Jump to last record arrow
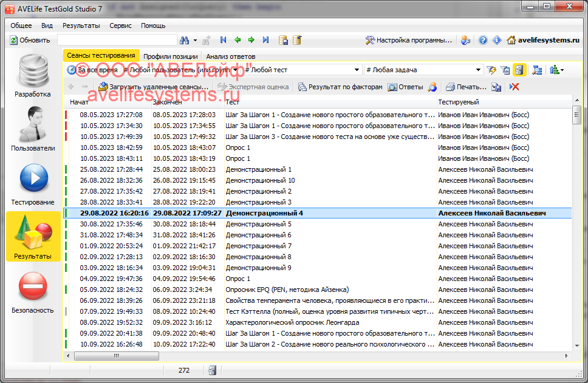 click(265, 40)
